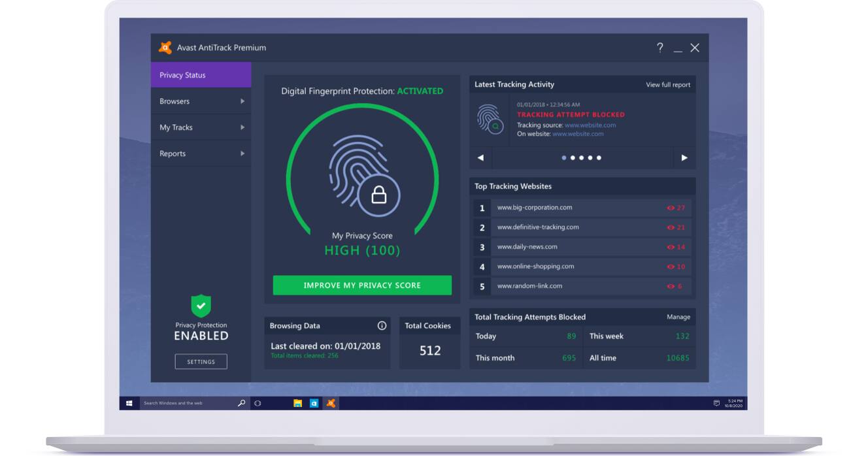Open the On website www.website.com link
Screen dimensions: 868x456
(578, 134)
